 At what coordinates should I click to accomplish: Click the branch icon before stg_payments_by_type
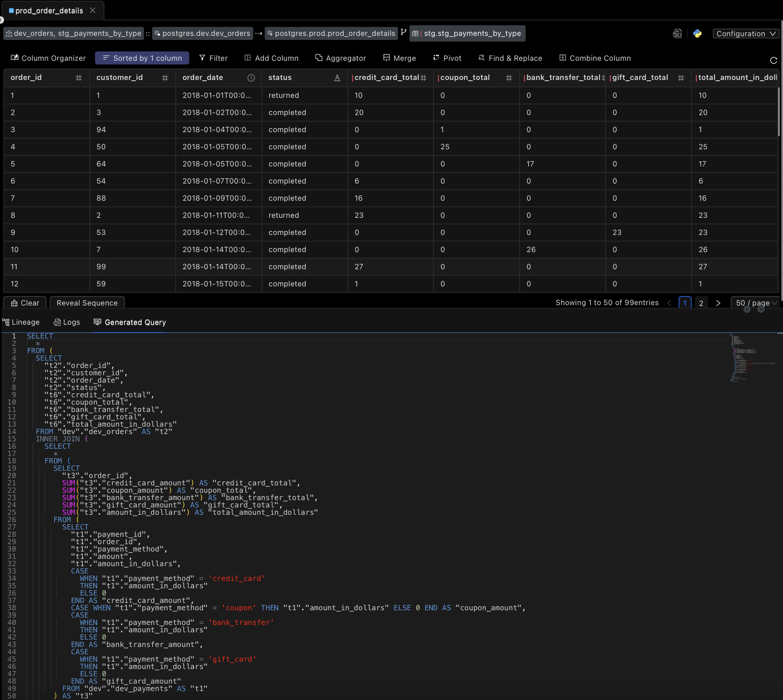pos(403,32)
